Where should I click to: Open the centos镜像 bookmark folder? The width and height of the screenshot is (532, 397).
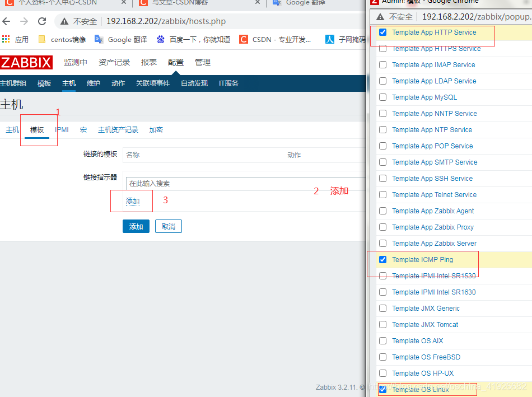[x=62, y=40]
